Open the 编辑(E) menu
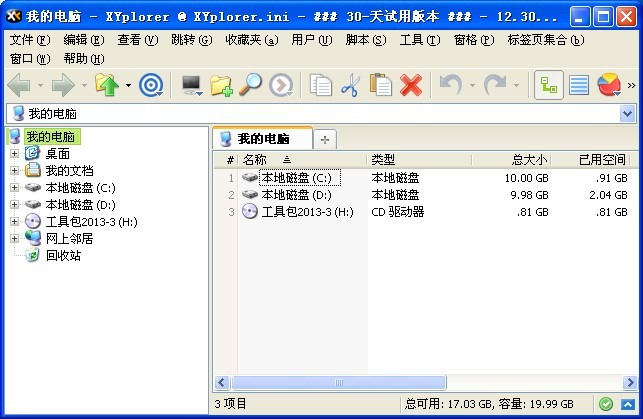The width and height of the screenshot is (643, 419). (84, 40)
